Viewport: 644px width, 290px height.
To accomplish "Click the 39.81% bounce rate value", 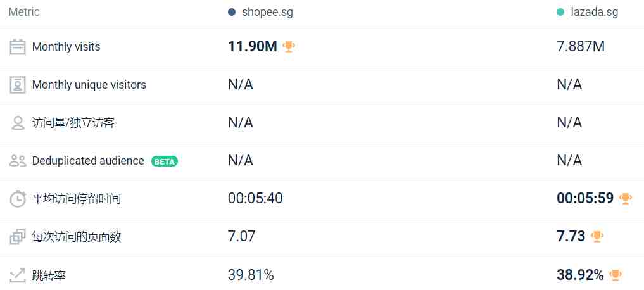I will coord(251,275).
